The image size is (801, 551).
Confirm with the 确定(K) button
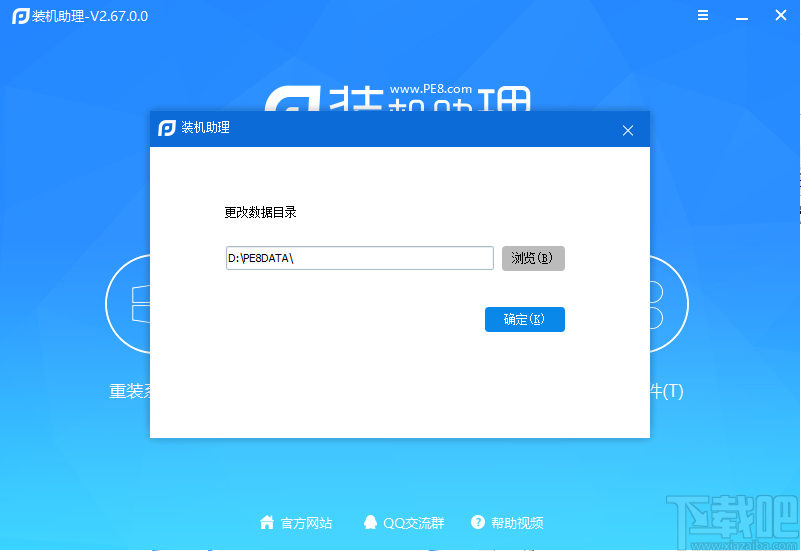click(x=525, y=319)
